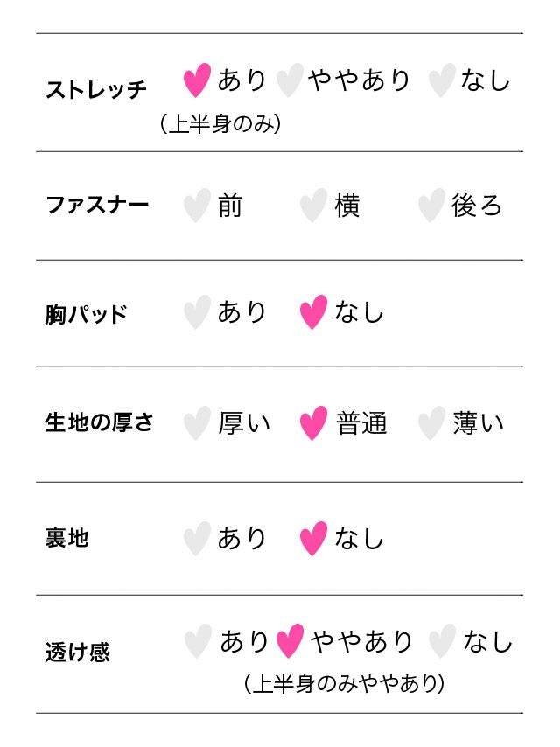Click the pink heart for 裏地 なし
Screen dimensions: 560x747
313,538
